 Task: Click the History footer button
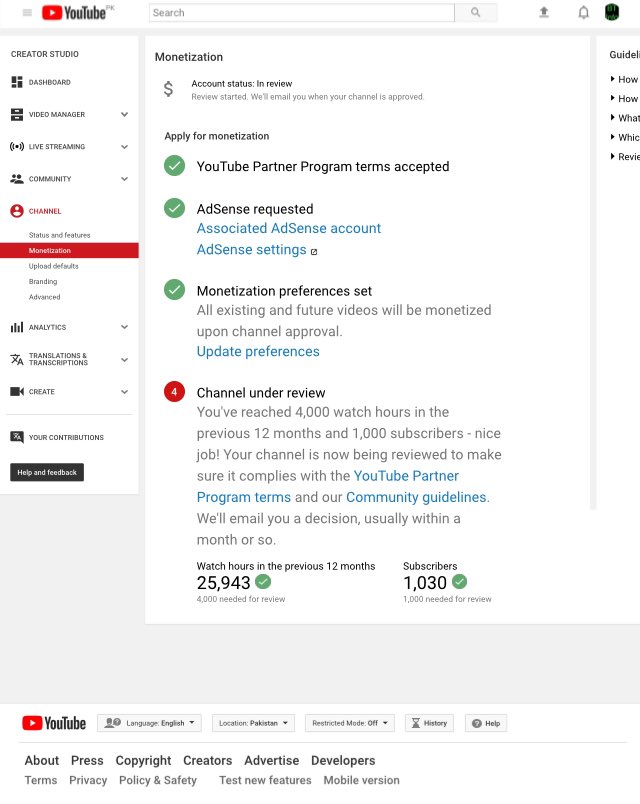pyautogui.click(x=429, y=723)
